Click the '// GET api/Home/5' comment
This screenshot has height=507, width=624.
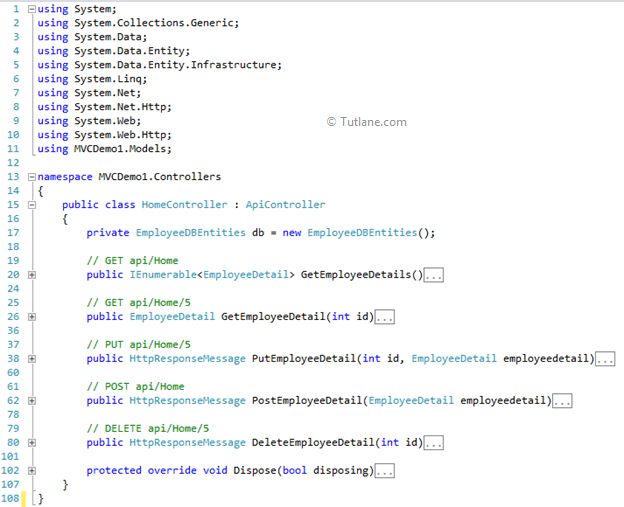[138, 302]
